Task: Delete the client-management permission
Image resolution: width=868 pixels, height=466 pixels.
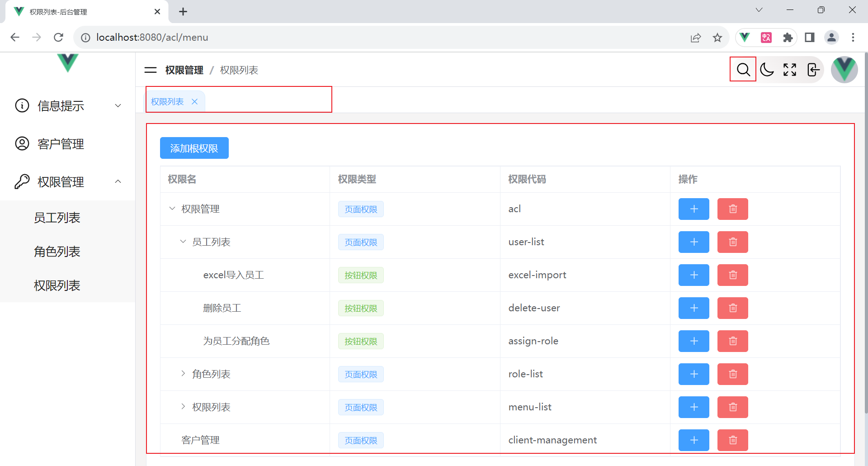Action: click(x=733, y=440)
